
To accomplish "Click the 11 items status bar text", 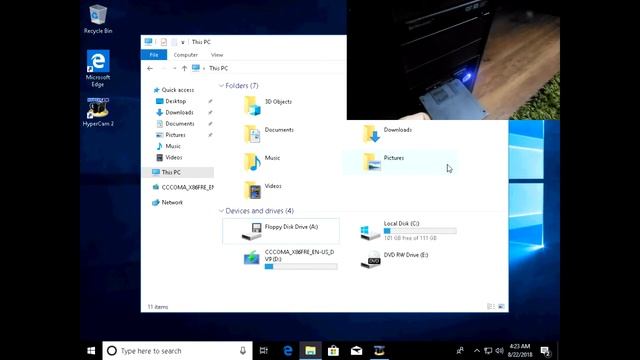I will pyautogui.click(x=158, y=307).
